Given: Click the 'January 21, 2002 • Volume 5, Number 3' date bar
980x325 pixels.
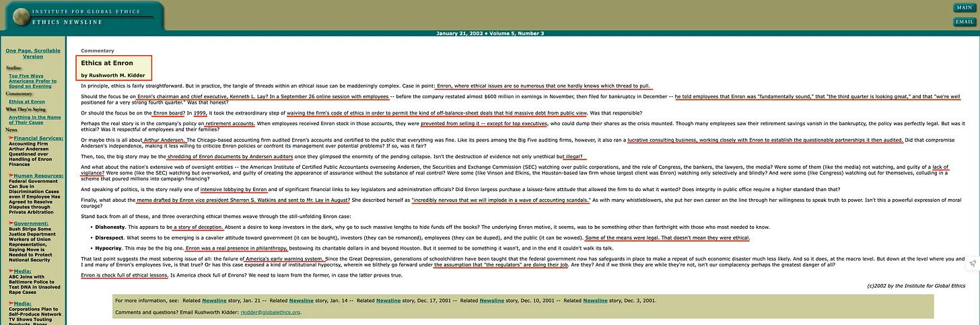Looking at the screenshot, I should tap(490, 34).
